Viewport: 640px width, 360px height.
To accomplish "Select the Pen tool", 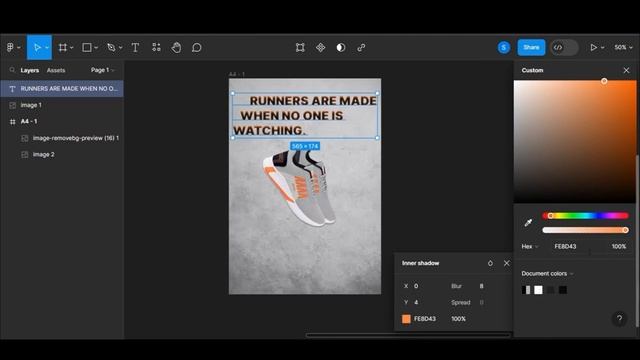I will point(111,47).
